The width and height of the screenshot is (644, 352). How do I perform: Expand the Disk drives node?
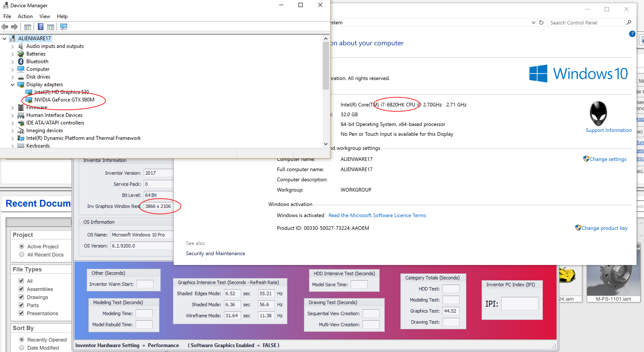click(13, 77)
